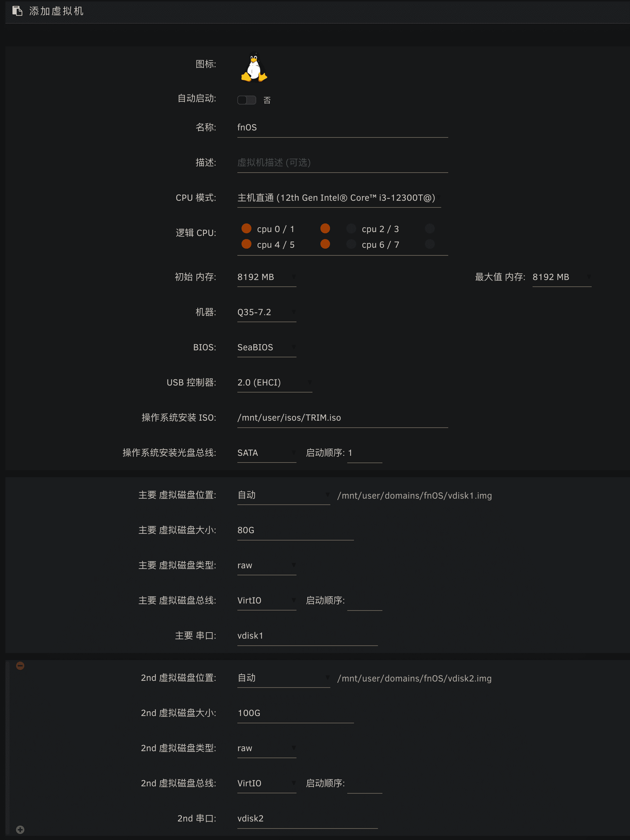Click the vdisk1.img path text
The height and width of the screenshot is (840, 630).
(x=414, y=495)
